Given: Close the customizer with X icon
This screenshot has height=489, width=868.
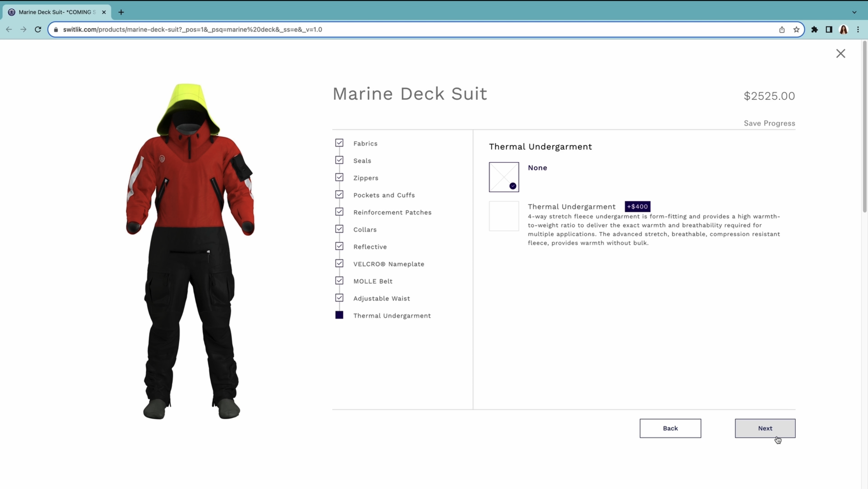Looking at the screenshot, I should [x=840, y=54].
